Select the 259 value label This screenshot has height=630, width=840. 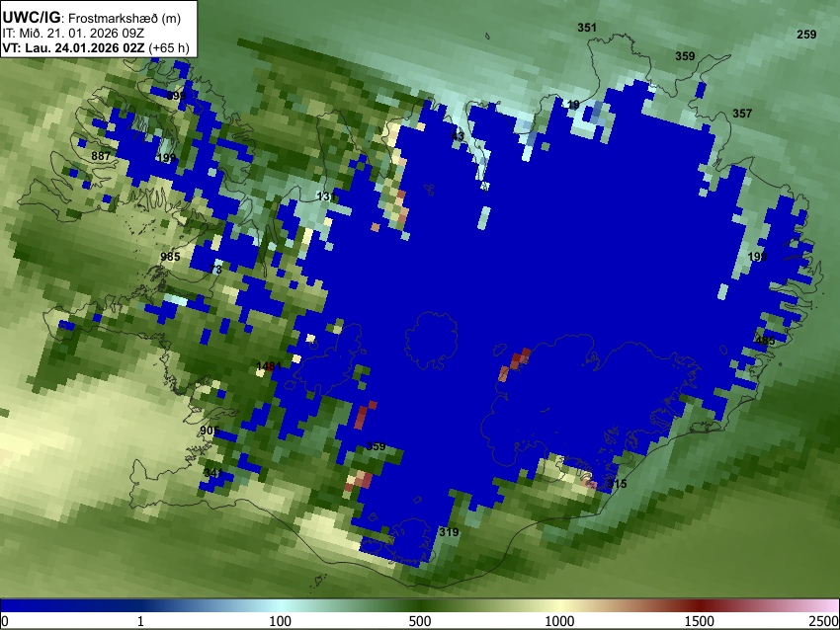pyautogui.click(x=806, y=35)
